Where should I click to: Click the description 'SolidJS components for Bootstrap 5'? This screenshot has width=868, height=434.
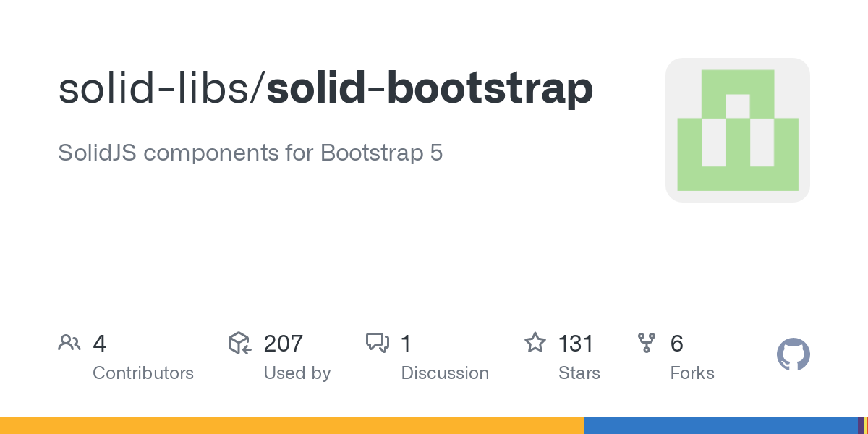click(x=250, y=153)
